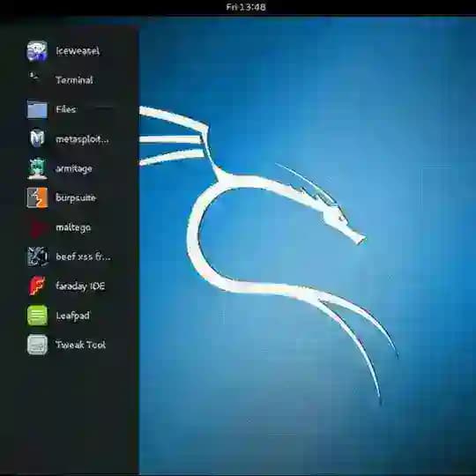Launch the Terminal icon
Image resolution: width=476 pixels, height=476 pixels.
[36, 79]
